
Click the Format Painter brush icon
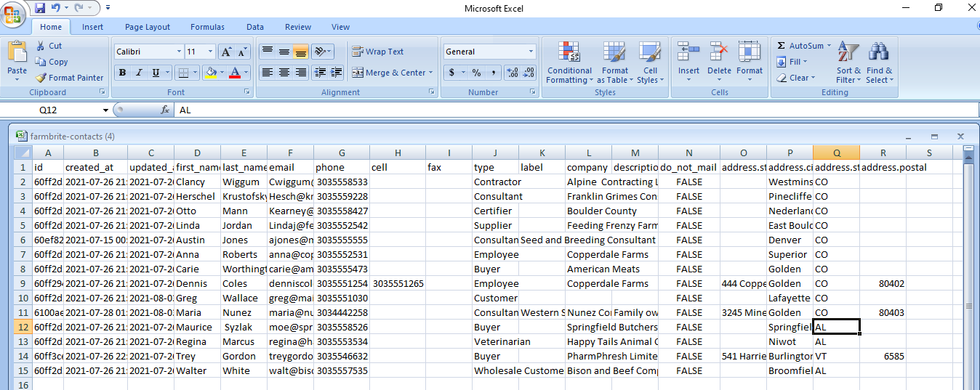41,78
